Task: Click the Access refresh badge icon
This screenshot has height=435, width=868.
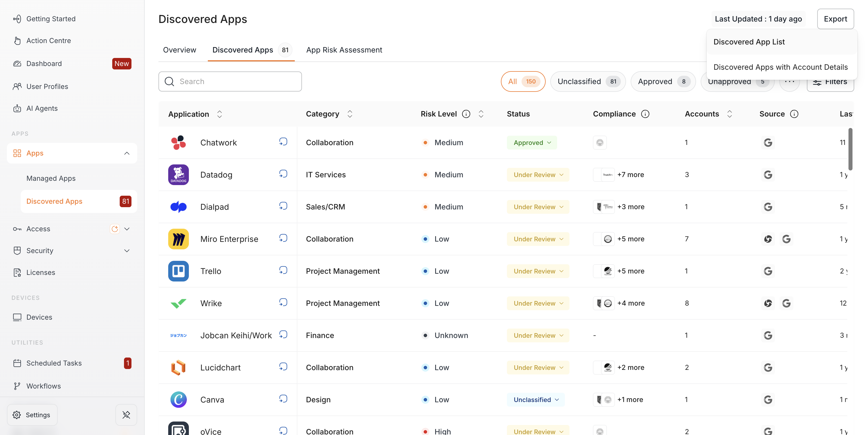Action: 115,229
